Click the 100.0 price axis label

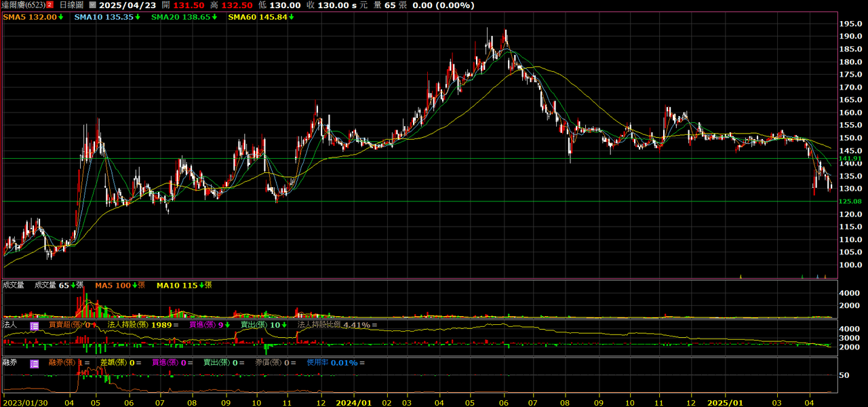tap(850, 265)
